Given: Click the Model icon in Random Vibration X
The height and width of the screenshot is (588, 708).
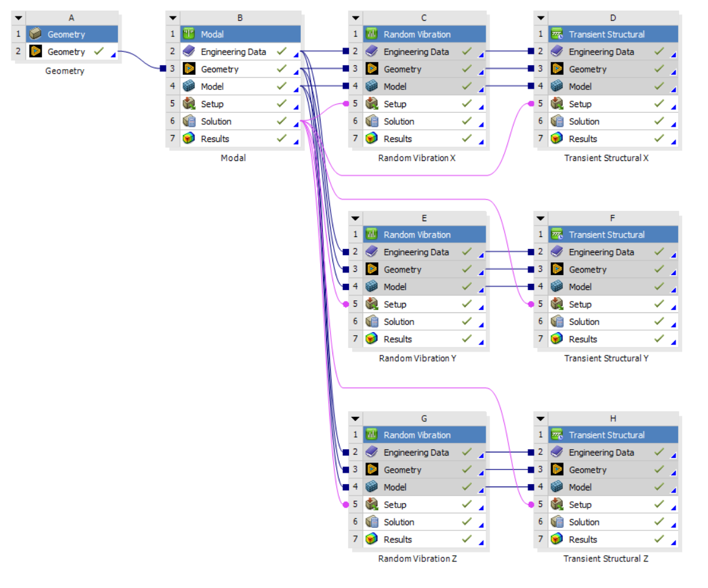Looking at the screenshot, I should click(371, 86).
